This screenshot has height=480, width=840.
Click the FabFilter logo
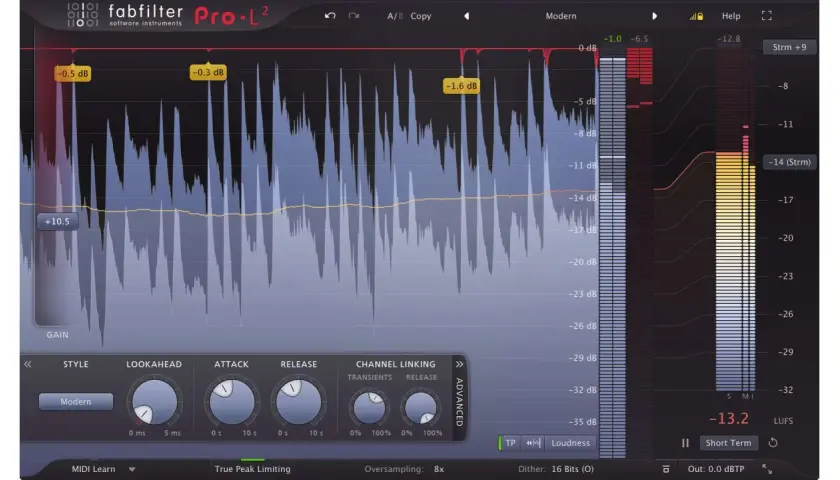(125, 15)
